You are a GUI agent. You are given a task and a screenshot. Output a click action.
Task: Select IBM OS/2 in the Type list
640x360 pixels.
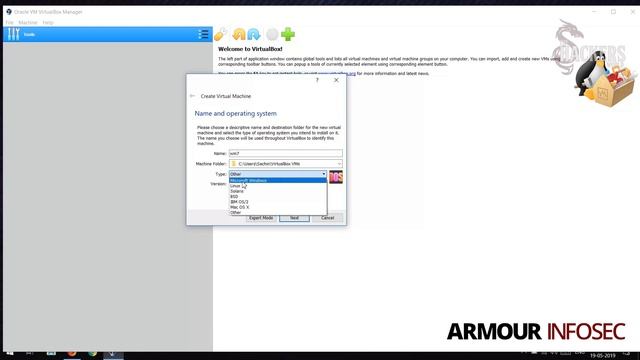278,202
